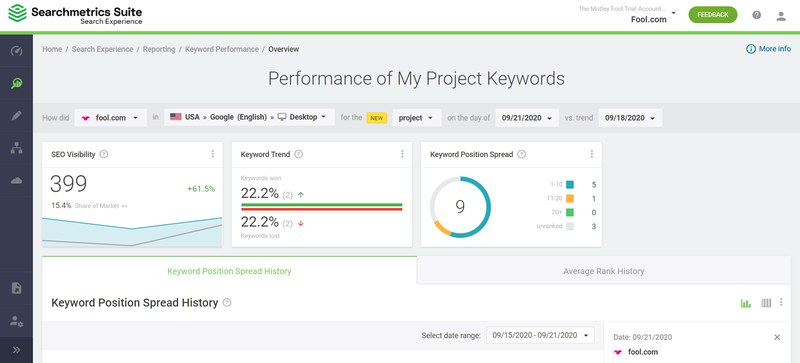Click fool.com entry in the date panel
This screenshot has width=800, height=363.
point(636,352)
